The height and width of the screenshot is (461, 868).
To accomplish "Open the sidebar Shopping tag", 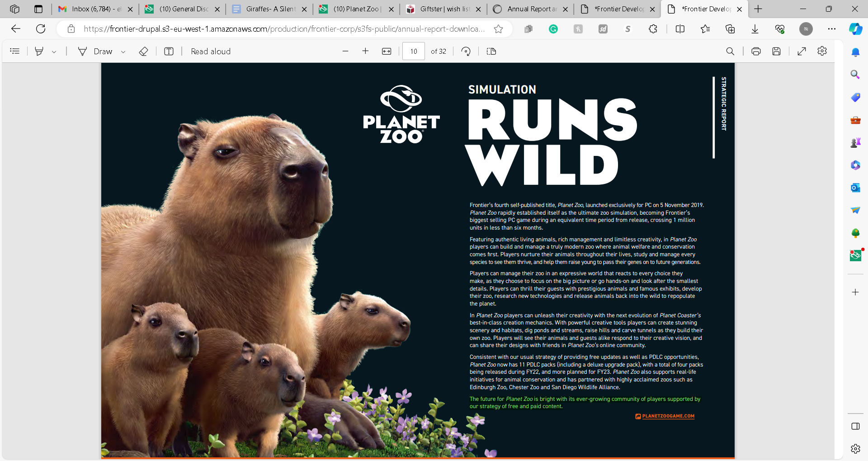I will click(855, 97).
